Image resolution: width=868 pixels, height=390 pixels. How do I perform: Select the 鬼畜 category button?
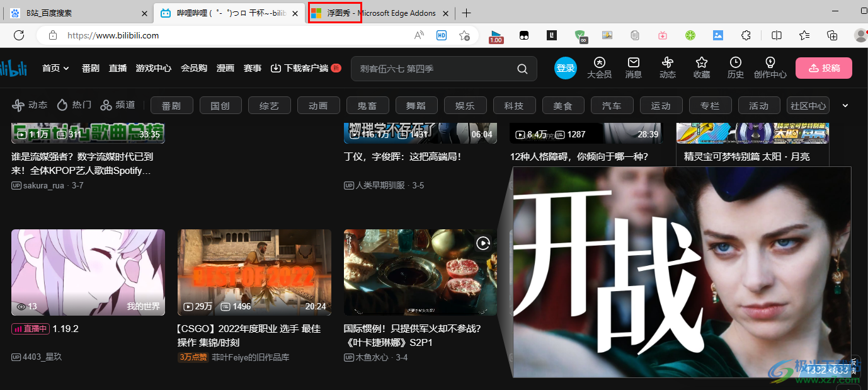[x=367, y=106]
